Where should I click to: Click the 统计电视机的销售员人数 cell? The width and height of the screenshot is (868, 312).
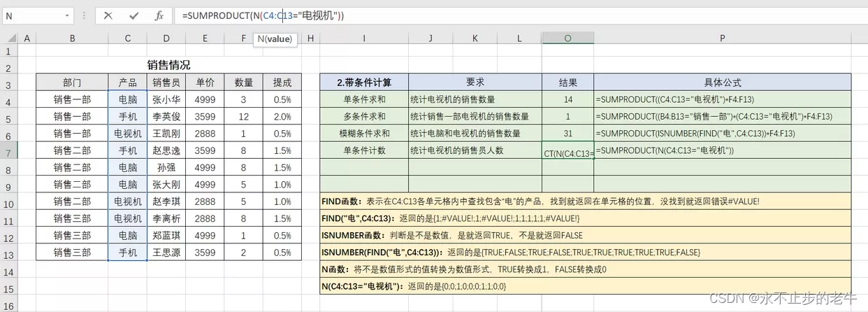coord(475,150)
